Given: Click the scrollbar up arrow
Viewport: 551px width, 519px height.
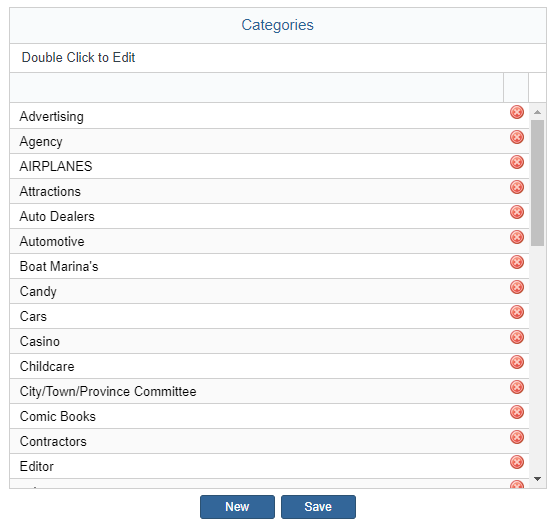Looking at the screenshot, I should [x=537, y=112].
